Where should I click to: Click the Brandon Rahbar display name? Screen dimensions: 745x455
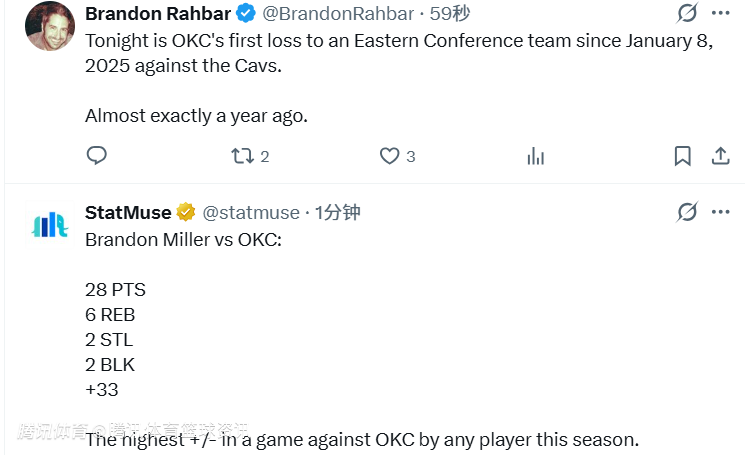157,13
